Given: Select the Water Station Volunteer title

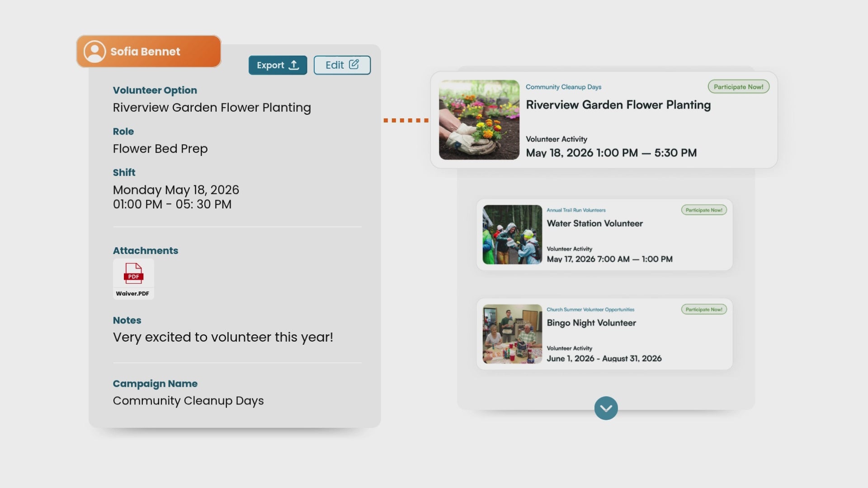Looking at the screenshot, I should [594, 223].
